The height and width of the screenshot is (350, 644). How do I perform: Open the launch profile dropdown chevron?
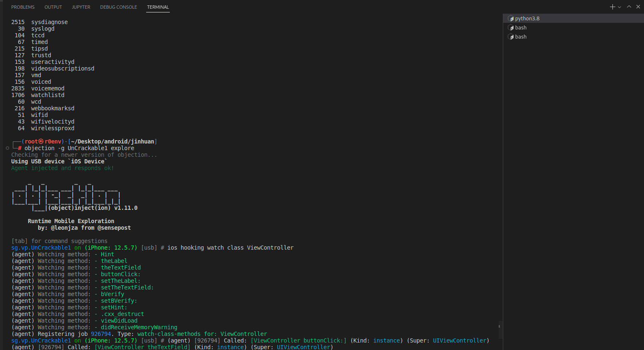620,7
